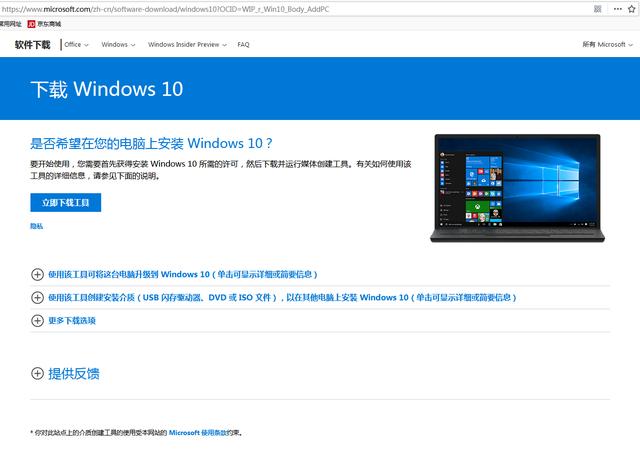The image size is (640, 469).
Task: Click the plus icon for creating installation media
Action: [38, 298]
